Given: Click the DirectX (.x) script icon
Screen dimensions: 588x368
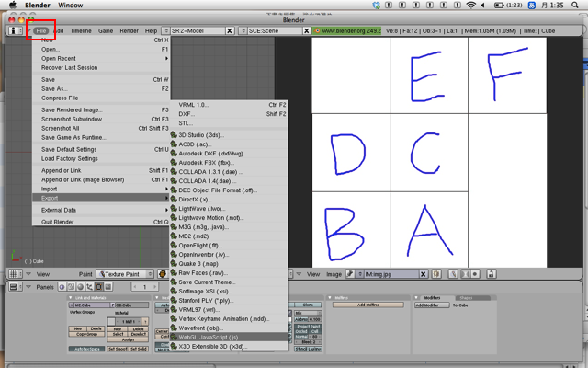Looking at the screenshot, I should 174,199.
